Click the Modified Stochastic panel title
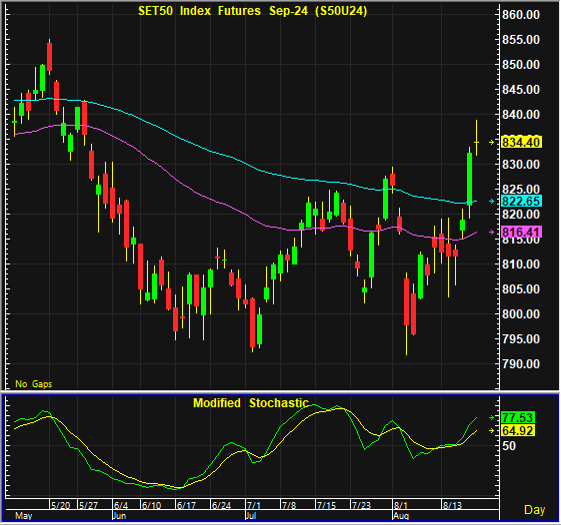Viewport: 561px width, 525px height. pos(251,403)
